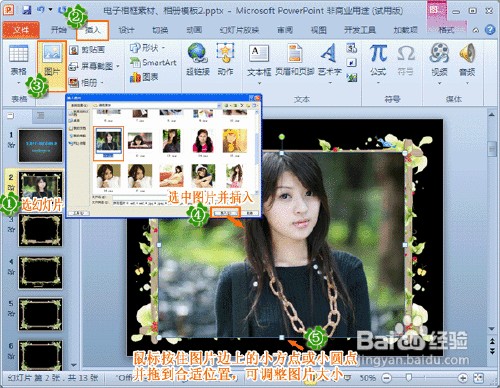This screenshot has width=500, height=388.
Task: Switch slide panel to the outline tab
Action: 41,115
